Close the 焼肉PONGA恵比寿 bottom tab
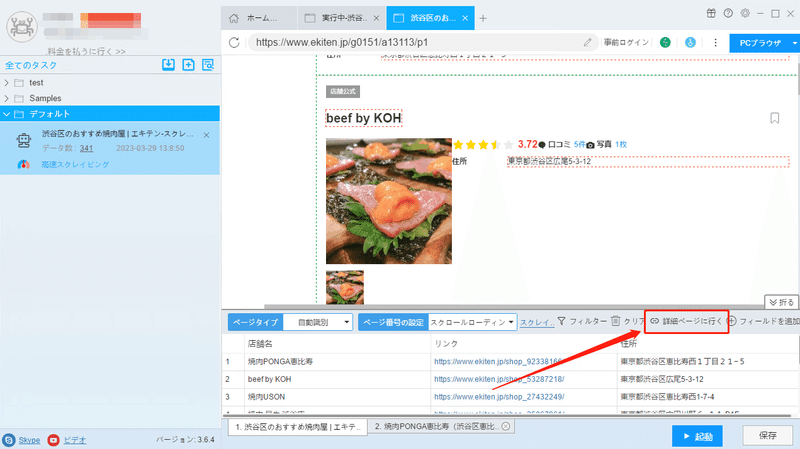 506,426
